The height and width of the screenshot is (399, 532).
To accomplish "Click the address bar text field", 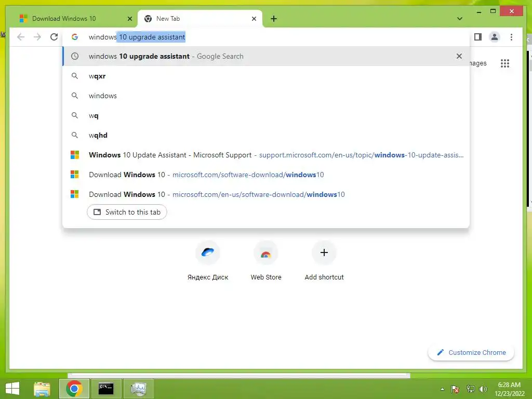I will [267, 37].
